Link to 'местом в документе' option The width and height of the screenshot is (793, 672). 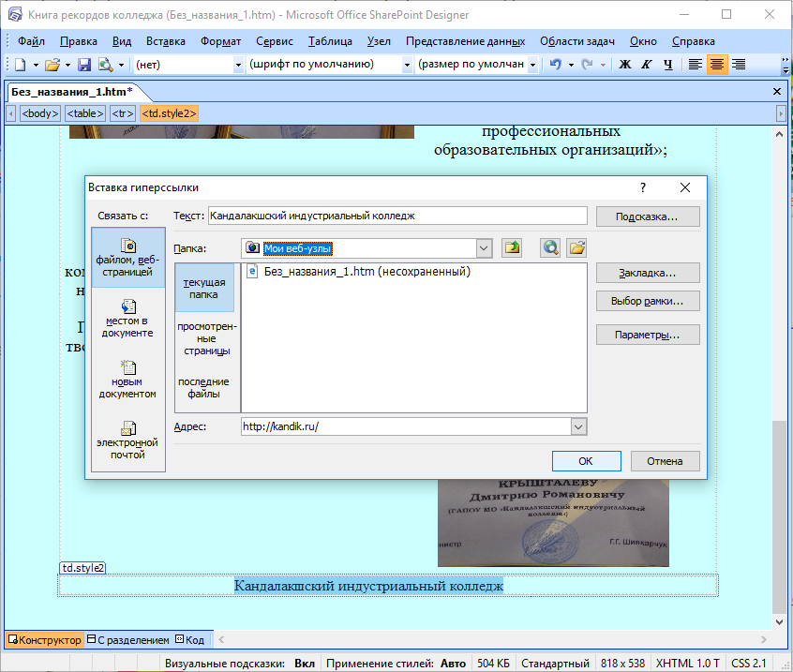(128, 319)
